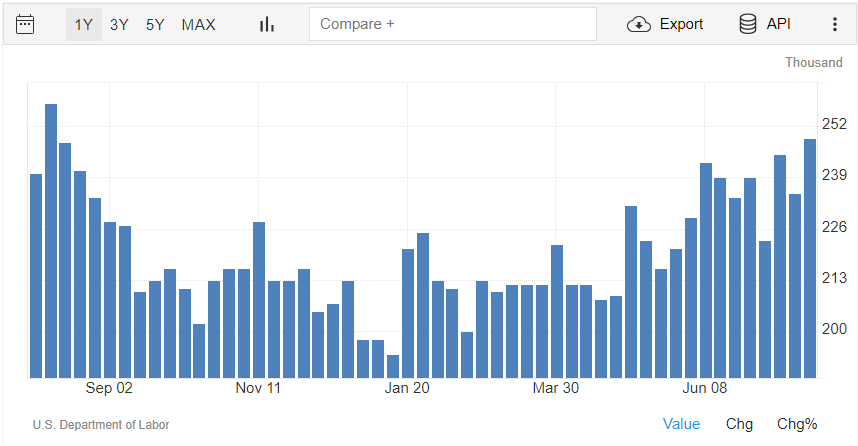Select the 1Y time range
858x446 pixels.
(x=84, y=25)
